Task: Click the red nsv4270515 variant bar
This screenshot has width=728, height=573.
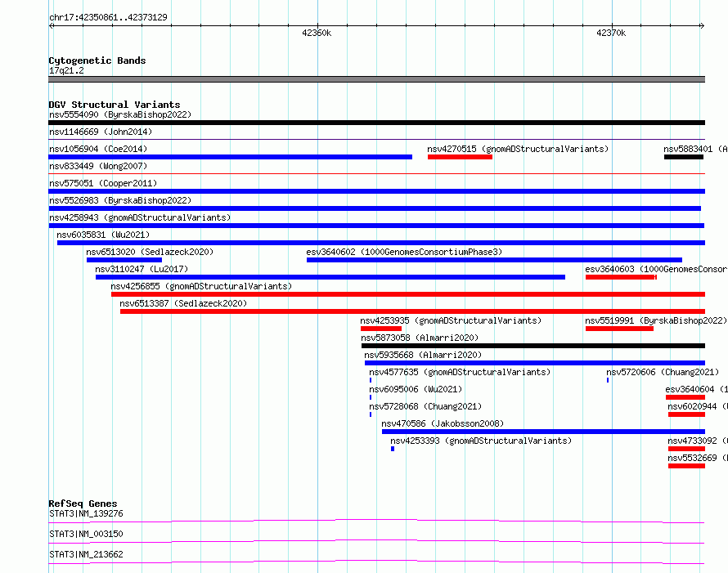Action: 460,157
